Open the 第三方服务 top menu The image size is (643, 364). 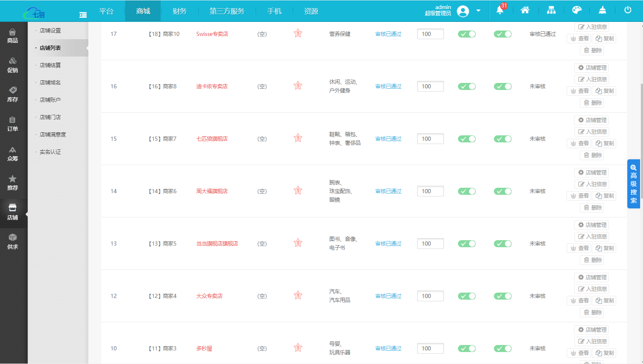(x=227, y=11)
